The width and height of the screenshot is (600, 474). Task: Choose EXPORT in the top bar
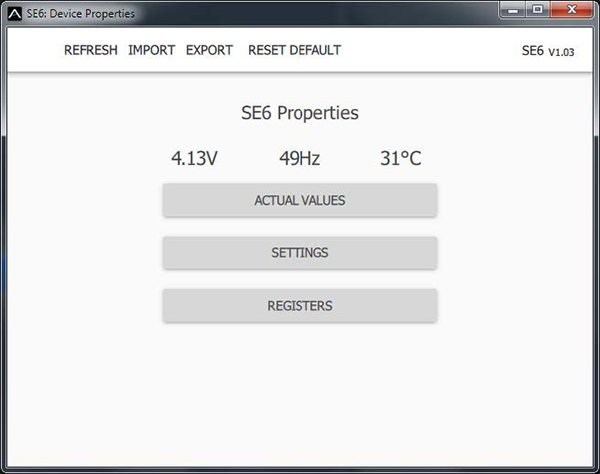[209, 50]
